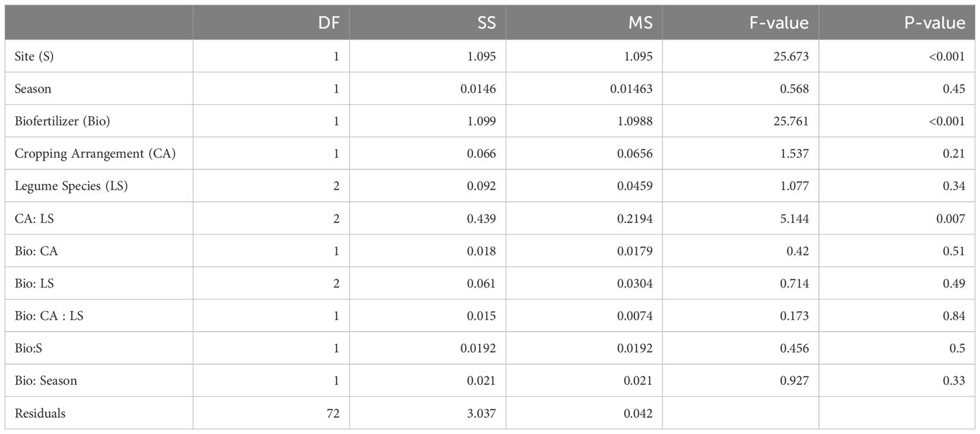Click the Residuals DF cell showing 72
This screenshot has height=434, width=980.
tap(333, 413)
